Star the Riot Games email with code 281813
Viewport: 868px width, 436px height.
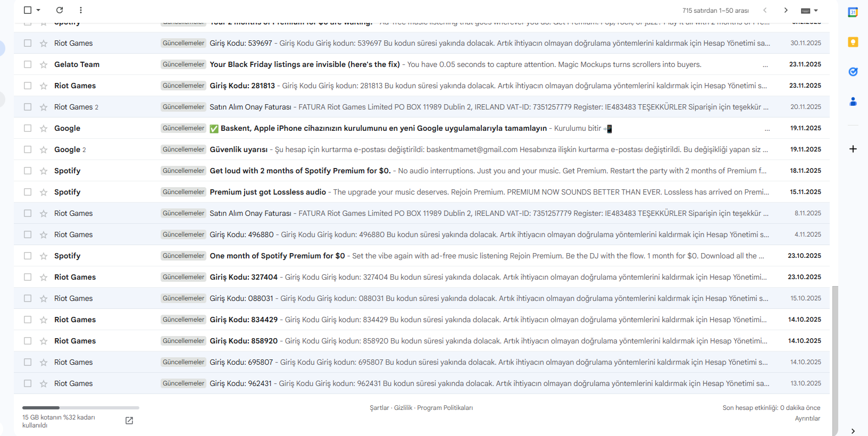44,86
